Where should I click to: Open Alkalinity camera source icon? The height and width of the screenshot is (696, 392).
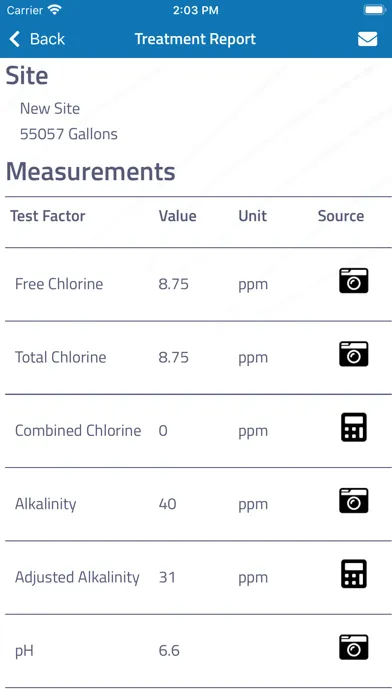(x=354, y=500)
